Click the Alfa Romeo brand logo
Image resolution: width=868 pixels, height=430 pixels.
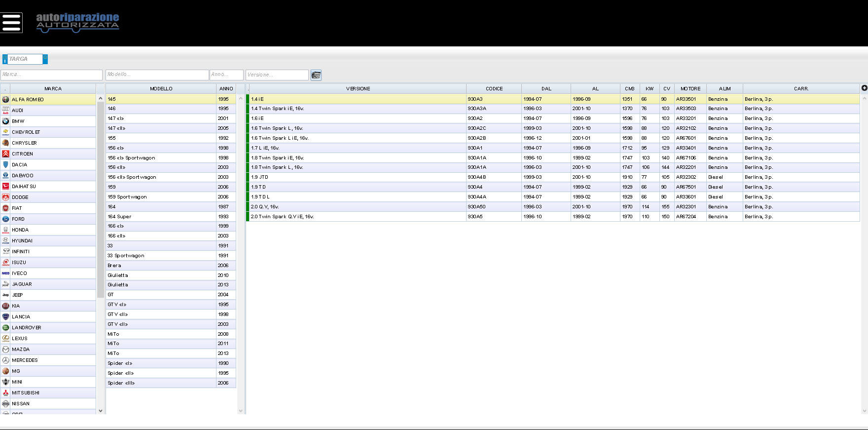coord(5,99)
